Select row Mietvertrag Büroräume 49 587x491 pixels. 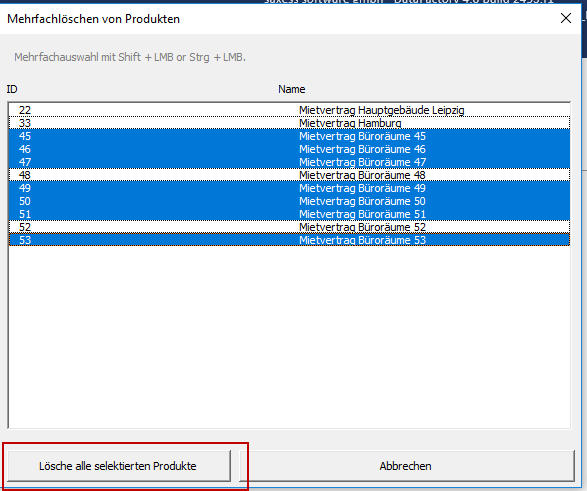click(289, 188)
